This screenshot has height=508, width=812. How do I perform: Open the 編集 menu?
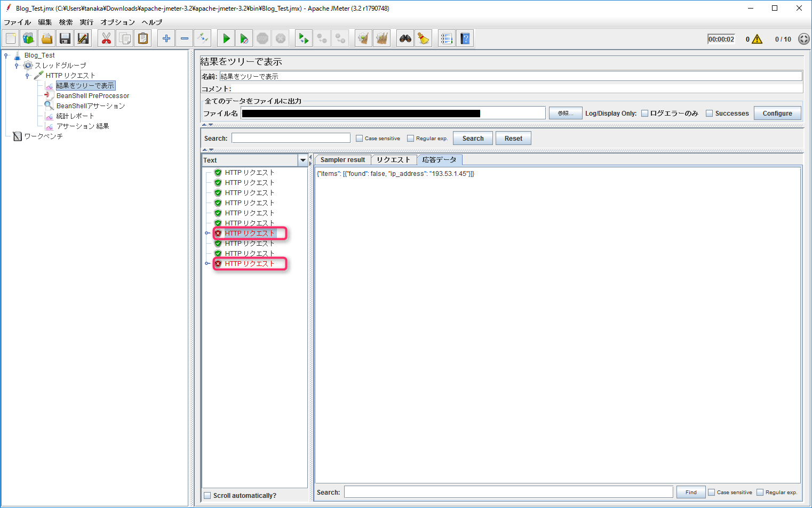(45, 22)
